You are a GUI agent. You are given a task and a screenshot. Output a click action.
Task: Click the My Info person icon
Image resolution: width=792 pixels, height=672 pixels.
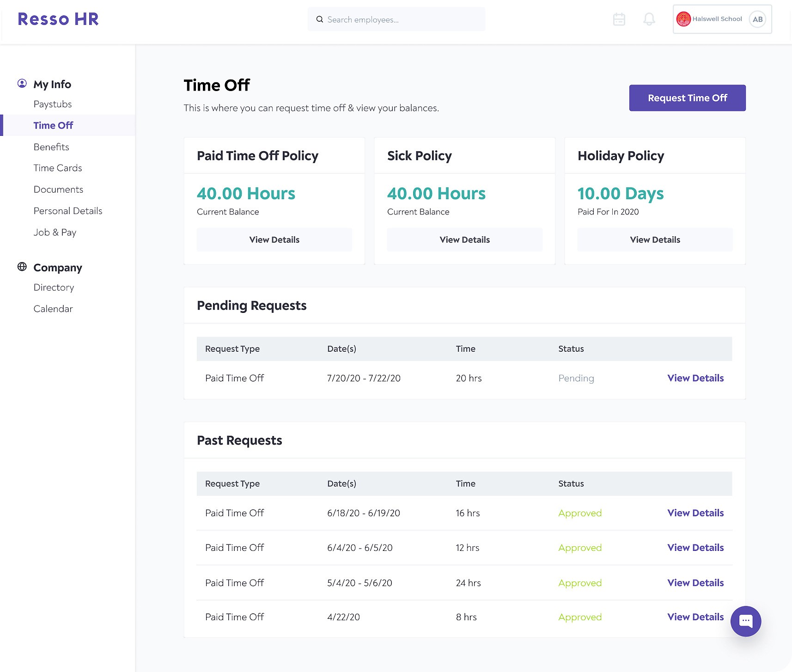coord(22,84)
